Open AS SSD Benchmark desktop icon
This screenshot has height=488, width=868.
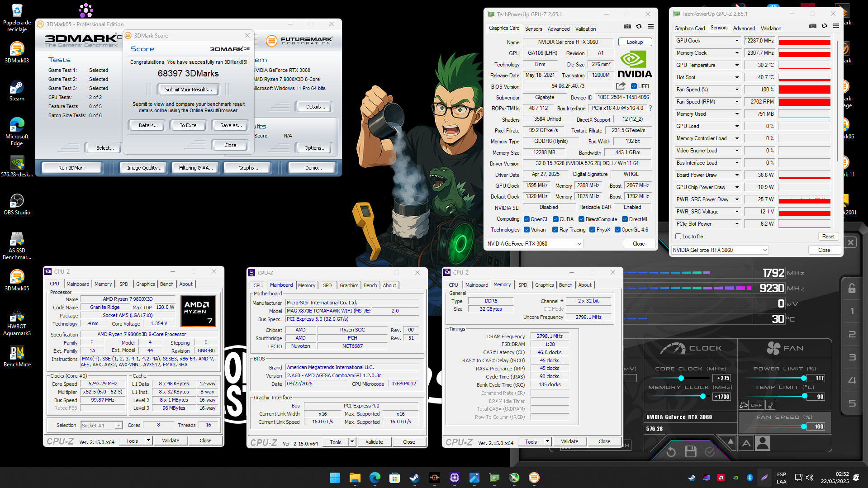(x=17, y=246)
